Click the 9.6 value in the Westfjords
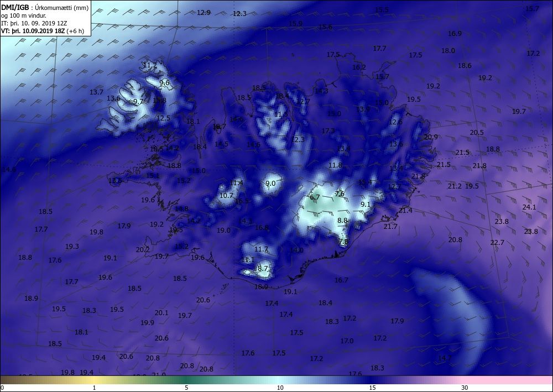 point(164,83)
